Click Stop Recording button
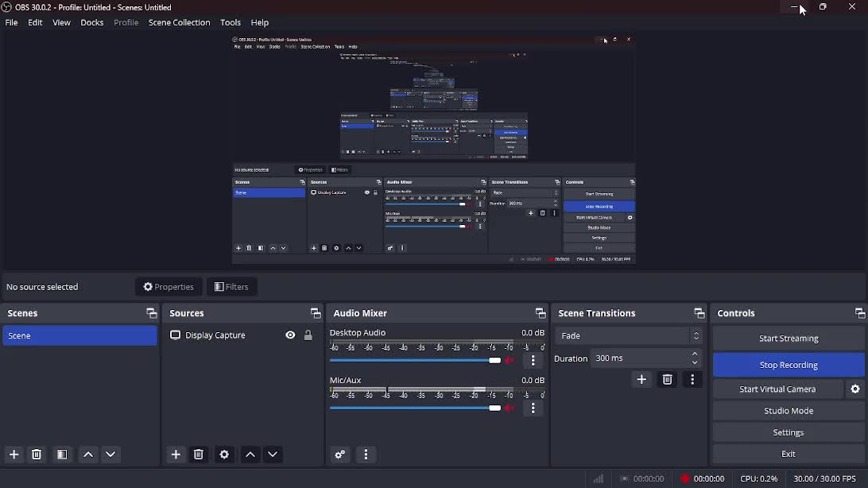 (x=789, y=365)
